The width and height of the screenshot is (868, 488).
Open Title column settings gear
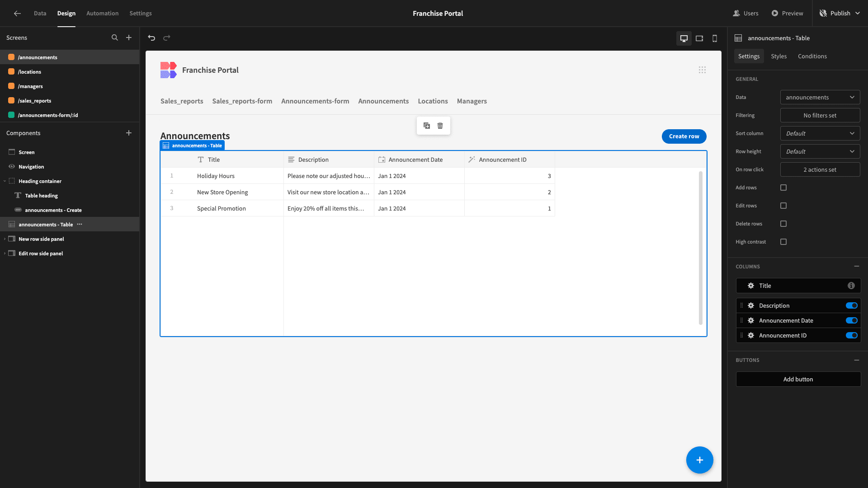(751, 286)
